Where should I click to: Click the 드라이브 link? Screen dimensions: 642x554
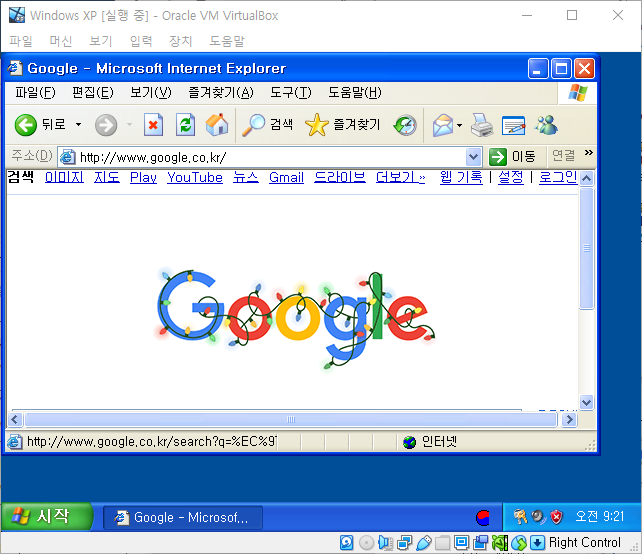[x=340, y=177]
